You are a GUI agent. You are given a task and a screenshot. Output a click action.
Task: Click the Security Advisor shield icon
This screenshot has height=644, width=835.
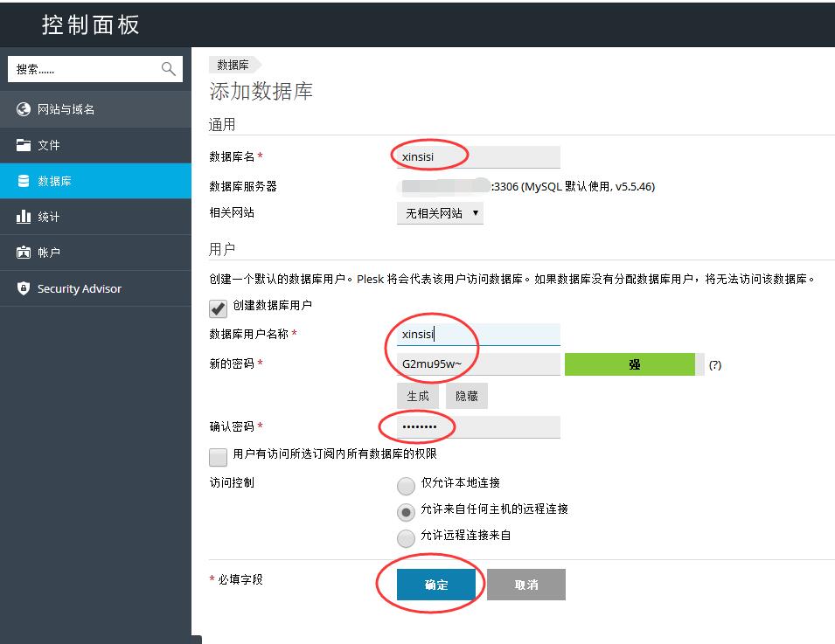pyautogui.click(x=24, y=288)
